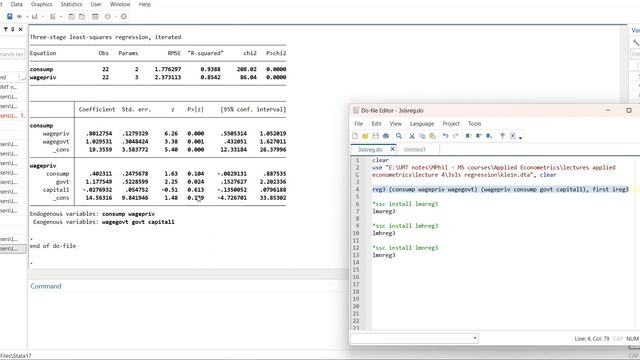Click 'clear' on line 1 of do-file
640x360 pixels.
pos(380,160)
